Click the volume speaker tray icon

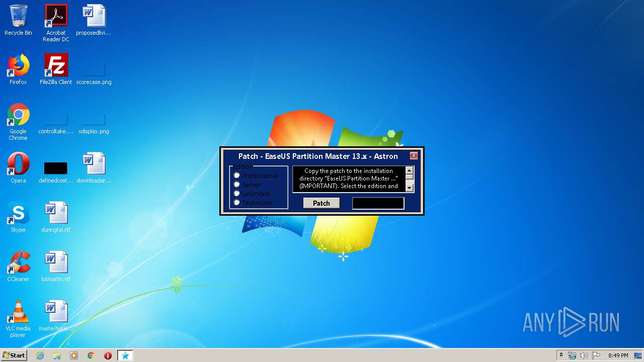584,355
